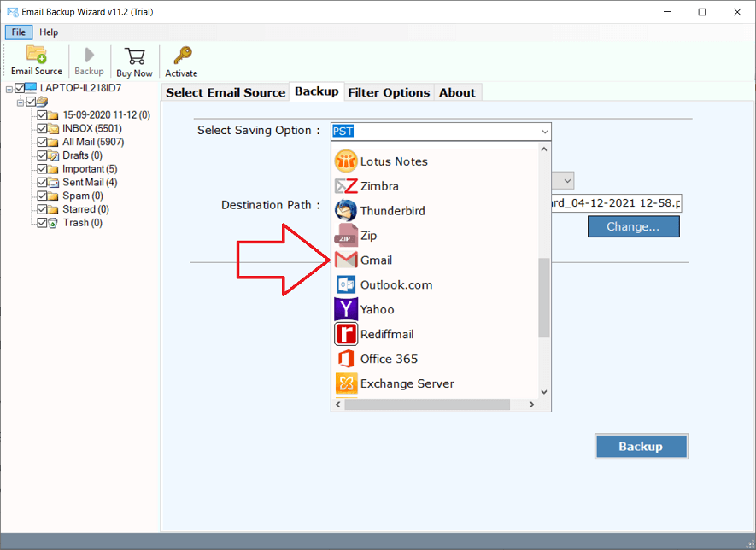Click the Select Saving Option combo arrow
Viewport: 756px width, 550px height.
[544, 132]
